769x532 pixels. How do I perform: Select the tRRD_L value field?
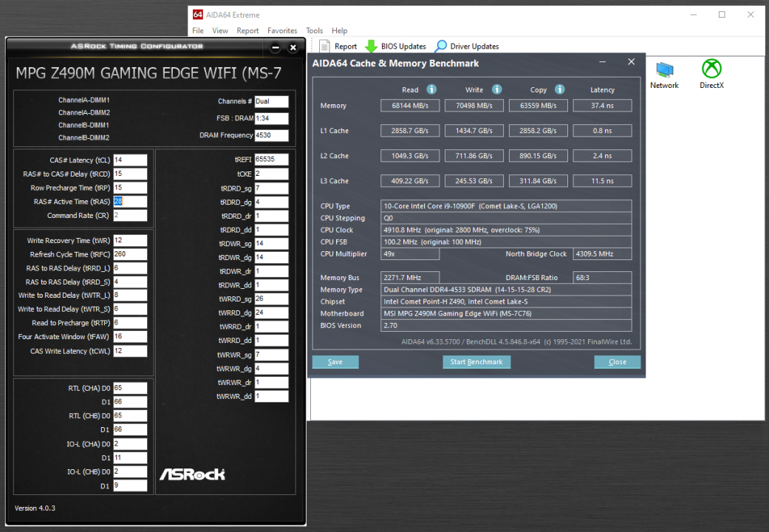click(130, 268)
